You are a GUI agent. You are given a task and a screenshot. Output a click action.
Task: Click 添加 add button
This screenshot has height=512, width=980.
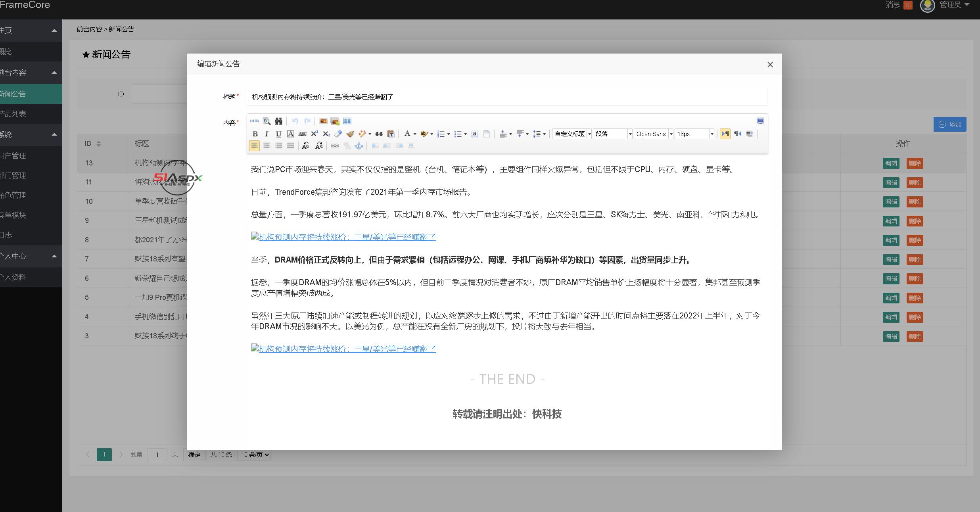pos(950,124)
